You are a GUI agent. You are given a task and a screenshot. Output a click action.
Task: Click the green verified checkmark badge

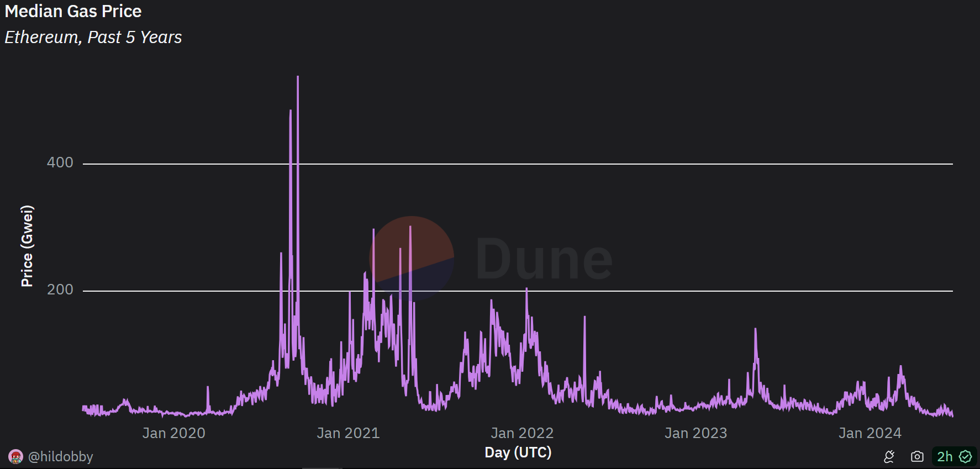point(965,457)
